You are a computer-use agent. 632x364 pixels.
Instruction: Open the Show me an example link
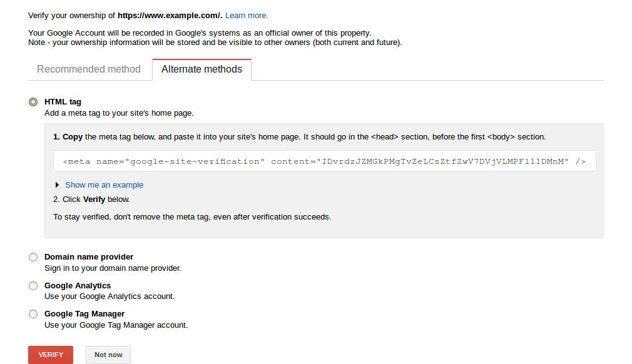point(104,185)
